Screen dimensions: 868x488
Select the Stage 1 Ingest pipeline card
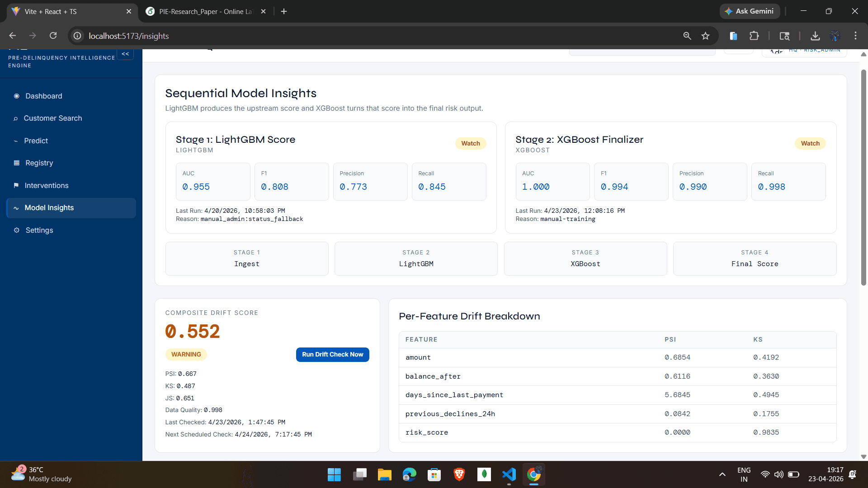[x=247, y=258]
